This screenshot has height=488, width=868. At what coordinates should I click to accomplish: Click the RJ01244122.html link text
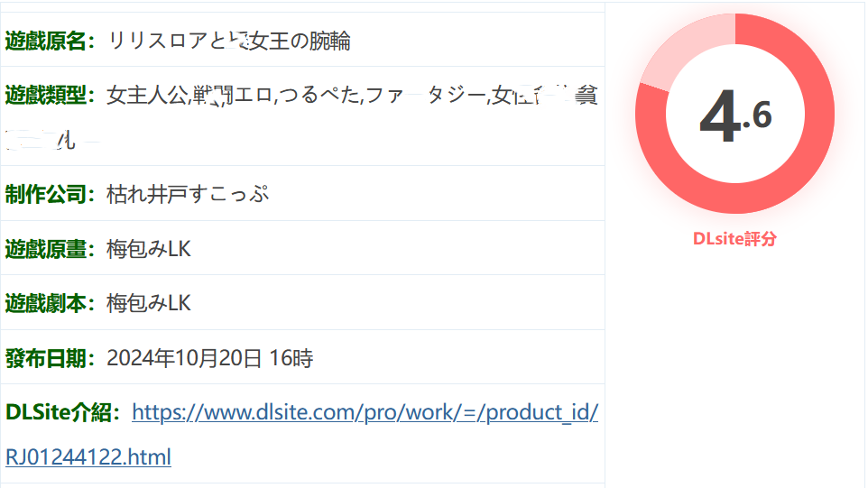tap(88, 457)
